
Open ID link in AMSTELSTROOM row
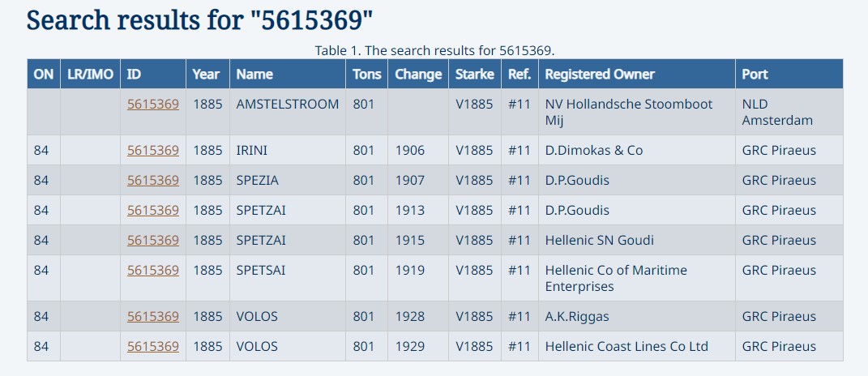(152, 105)
